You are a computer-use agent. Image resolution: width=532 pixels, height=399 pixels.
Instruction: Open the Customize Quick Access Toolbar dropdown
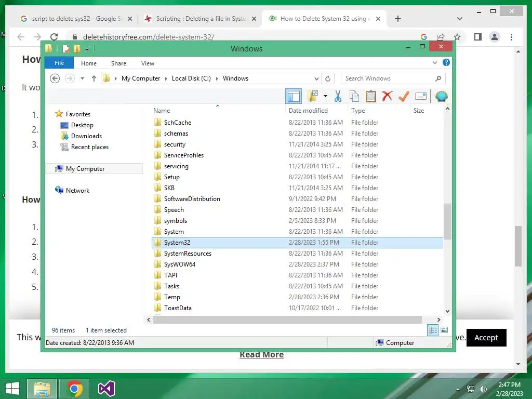coord(87,49)
